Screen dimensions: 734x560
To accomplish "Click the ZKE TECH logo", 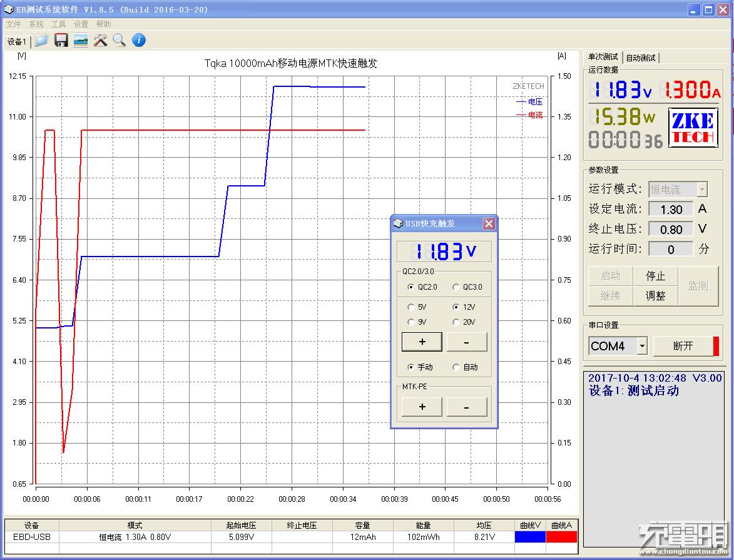I will point(693,128).
